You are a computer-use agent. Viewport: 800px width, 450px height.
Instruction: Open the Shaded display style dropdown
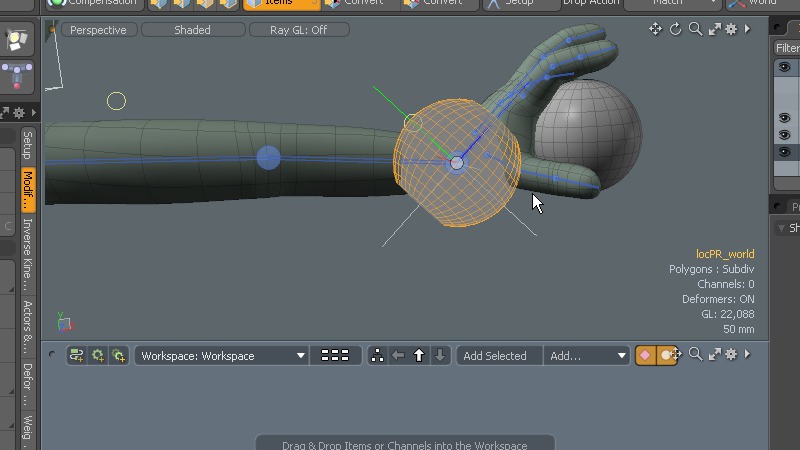pos(192,30)
